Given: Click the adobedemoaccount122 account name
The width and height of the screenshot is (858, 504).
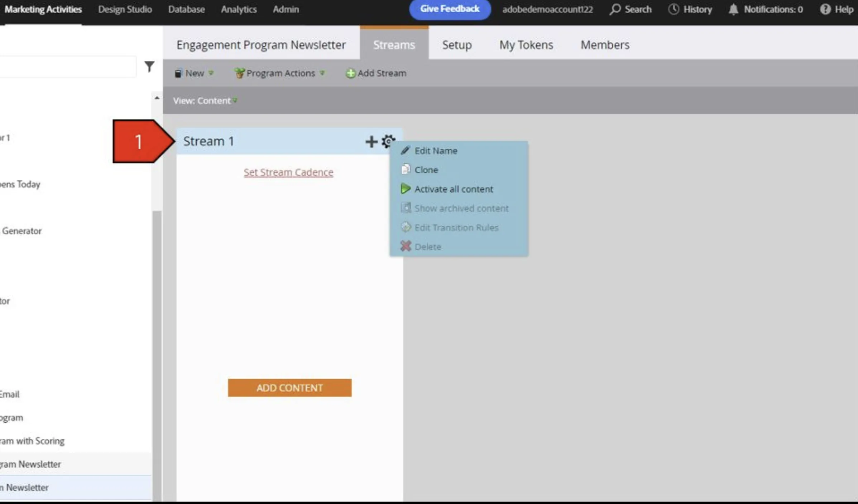Looking at the screenshot, I should coord(547,9).
